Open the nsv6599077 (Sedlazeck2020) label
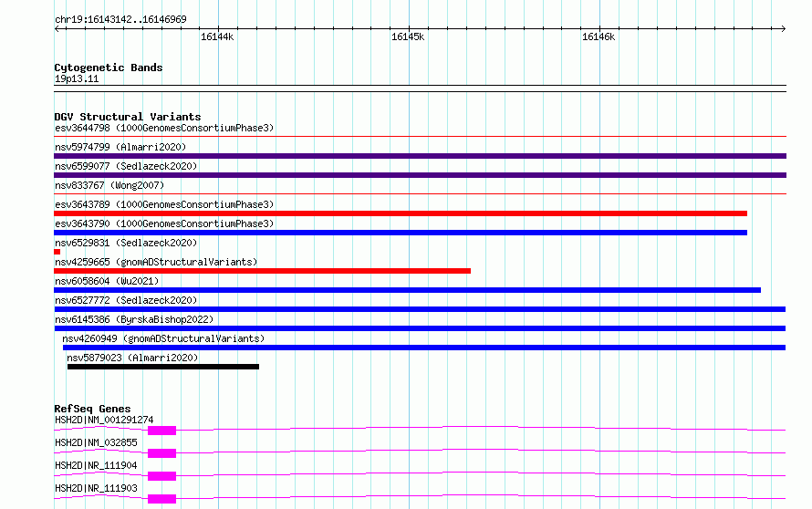 pos(126,166)
